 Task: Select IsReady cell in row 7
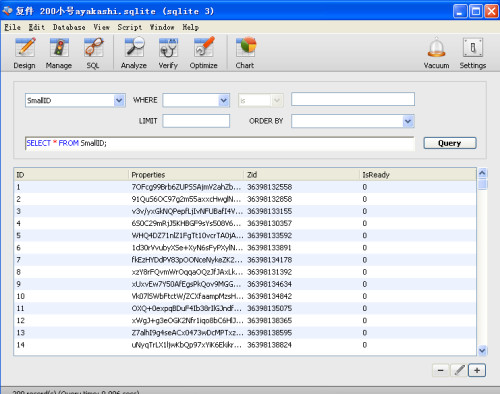(x=365, y=260)
